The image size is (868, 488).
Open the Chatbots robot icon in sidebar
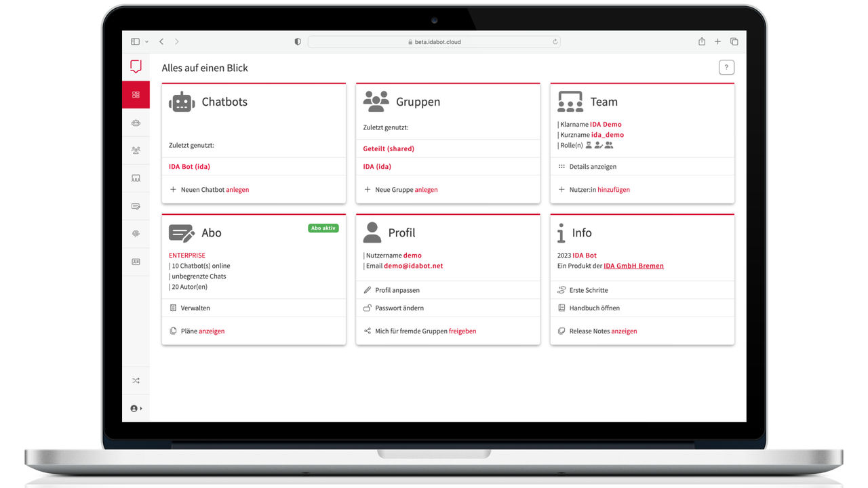[x=136, y=123]
